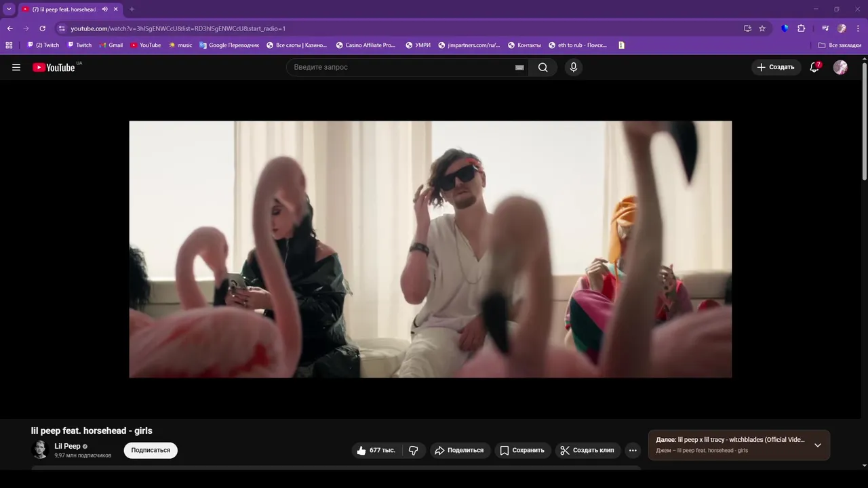Open the last unlabeled yellow file bookmark
868x488 pixels.
[x=621, y=45]
